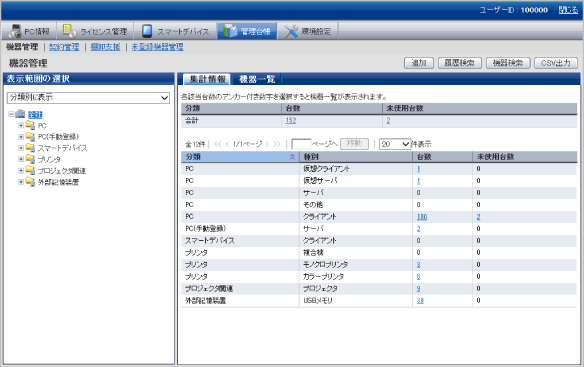Click the folder icon beside プリンタ node
This screenshot has height=367, width=584.
(30, 159)
